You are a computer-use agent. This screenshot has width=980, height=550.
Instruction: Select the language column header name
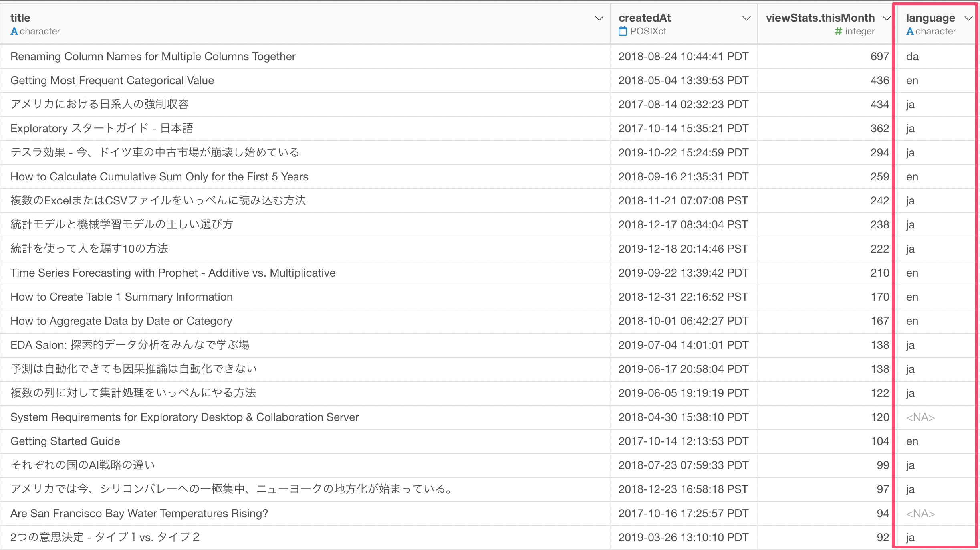pos(930,18)
